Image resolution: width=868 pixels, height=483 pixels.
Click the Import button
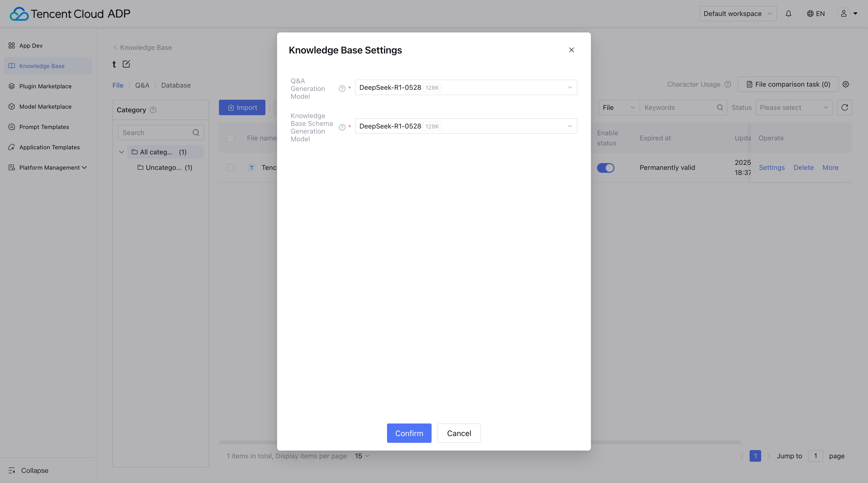(242, 107)
